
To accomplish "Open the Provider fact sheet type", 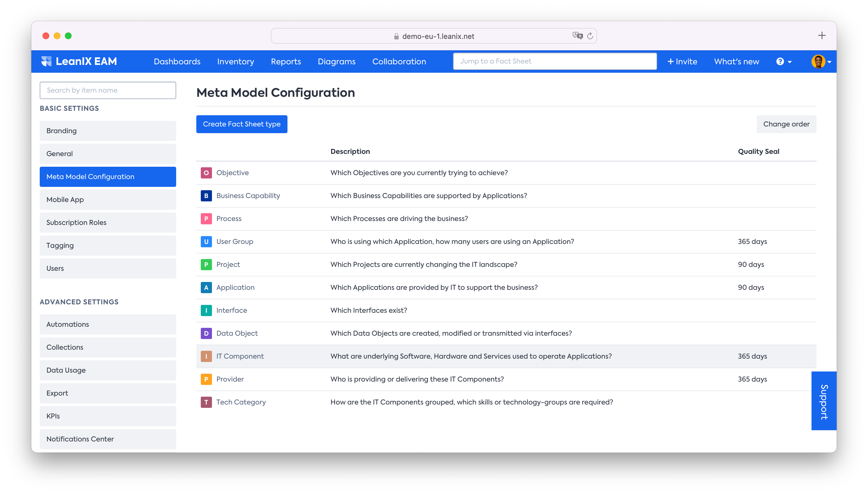I will [230, 379].
